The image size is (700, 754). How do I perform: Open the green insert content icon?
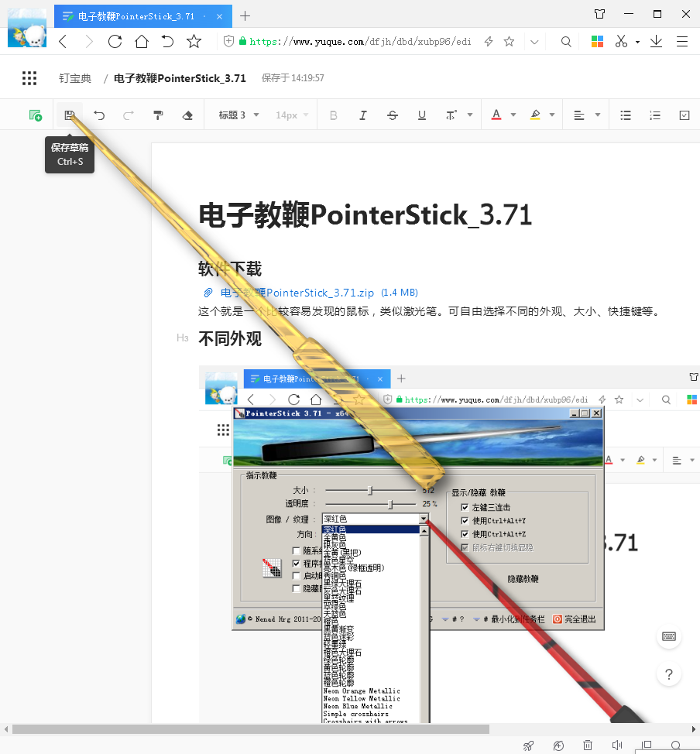click(35, 115)
